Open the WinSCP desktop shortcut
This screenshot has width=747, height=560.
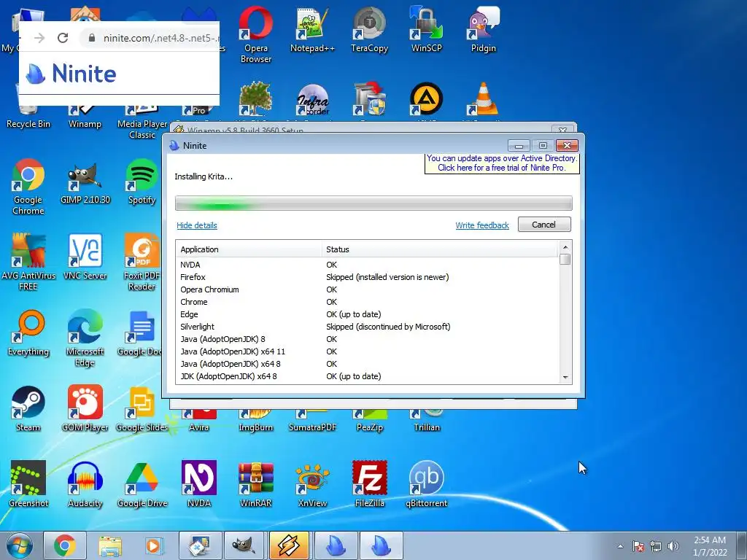tap(426, 29)
